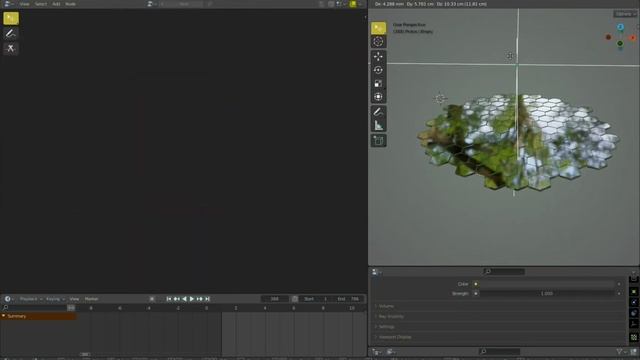Click the current frame number field
The height and width of the screenshot is (360, 640).
pyautogui.click(x=275, y=299)
